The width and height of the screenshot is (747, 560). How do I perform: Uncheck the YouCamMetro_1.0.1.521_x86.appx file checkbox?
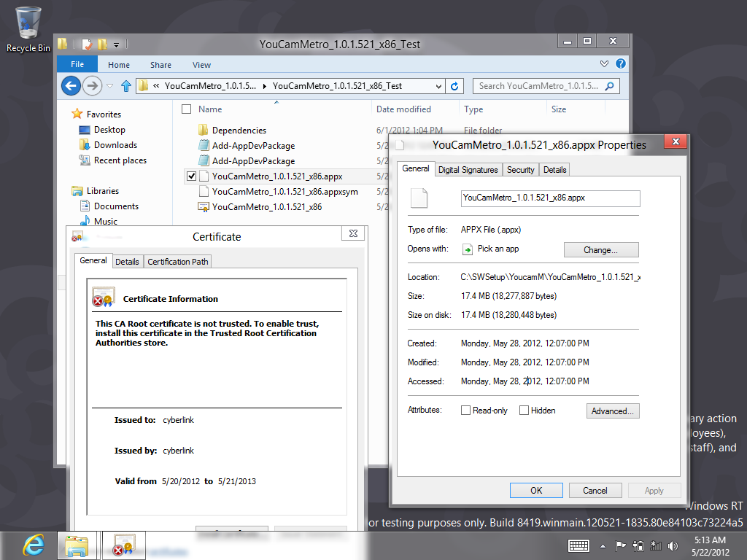click(x=191, y=176)
